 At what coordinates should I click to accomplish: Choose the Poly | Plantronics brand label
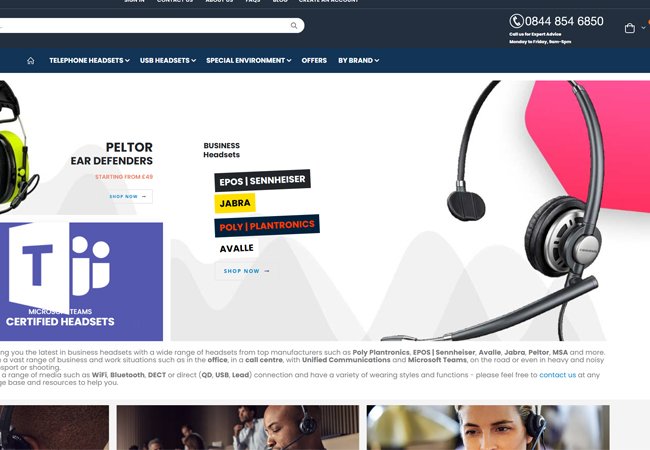pos(267,225)
